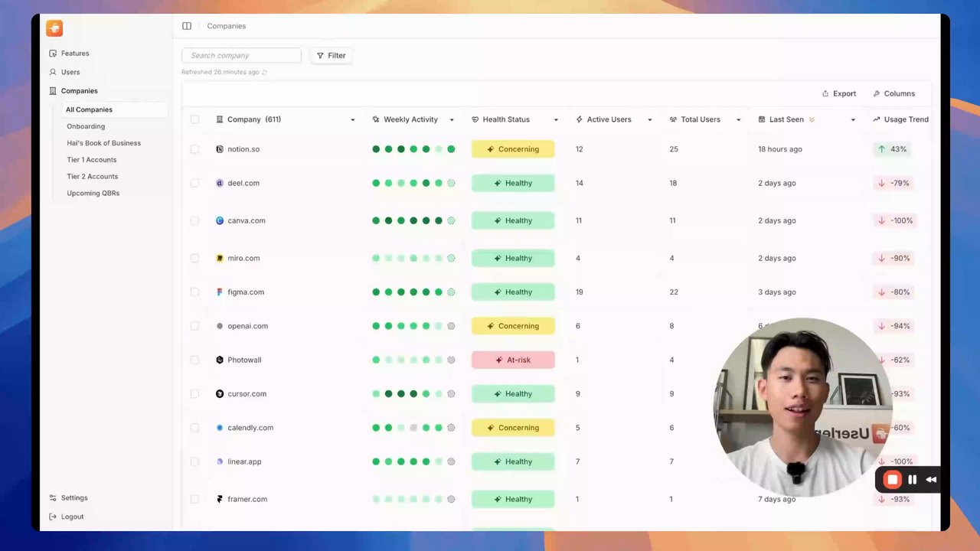Open the Weekly Activity column dropdown arrow
Screen dimensions: 980x551
click(452, 120)
